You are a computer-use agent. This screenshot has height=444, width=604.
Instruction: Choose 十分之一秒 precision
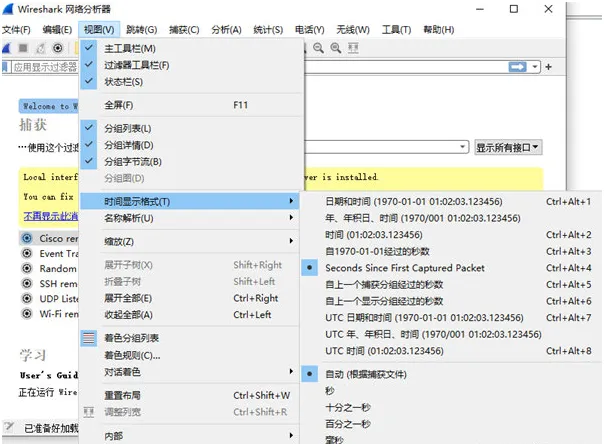coord(451,407)
